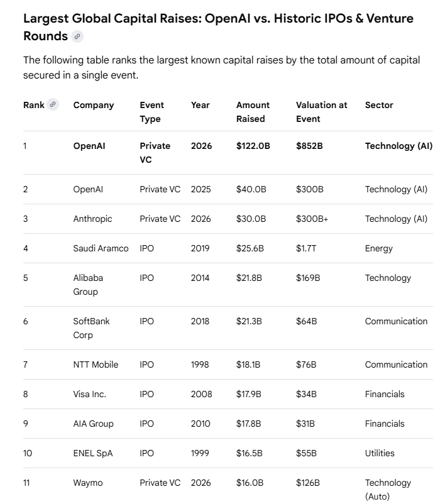Screen dimensions: 445x504
Task: Click the ENEL SpA company cell
Action: click(x=93, y=453)
